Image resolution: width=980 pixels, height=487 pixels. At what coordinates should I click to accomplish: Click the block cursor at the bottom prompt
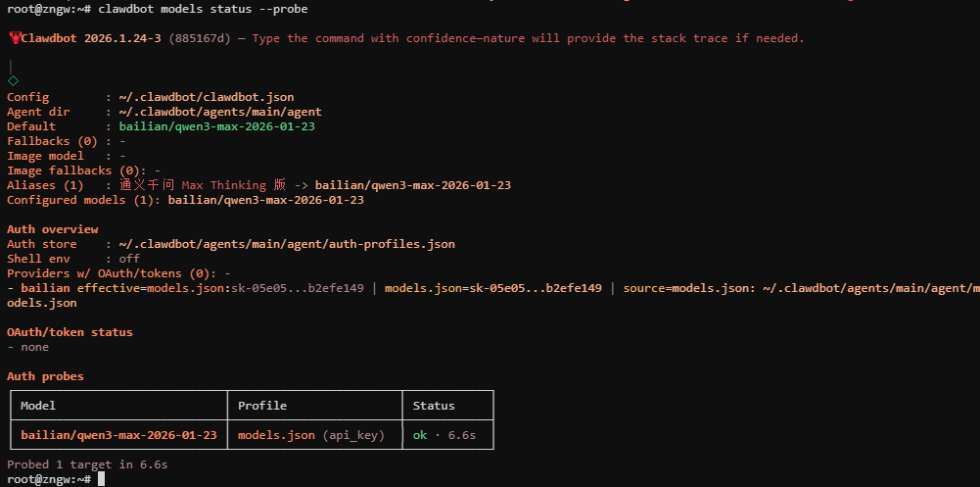tap(101, 479)
